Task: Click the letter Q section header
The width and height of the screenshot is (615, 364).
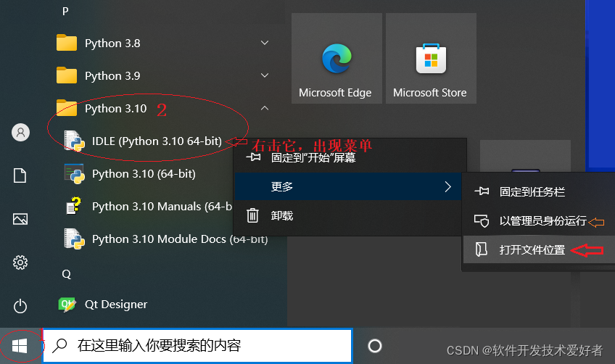Action: (x=66, y=274)
